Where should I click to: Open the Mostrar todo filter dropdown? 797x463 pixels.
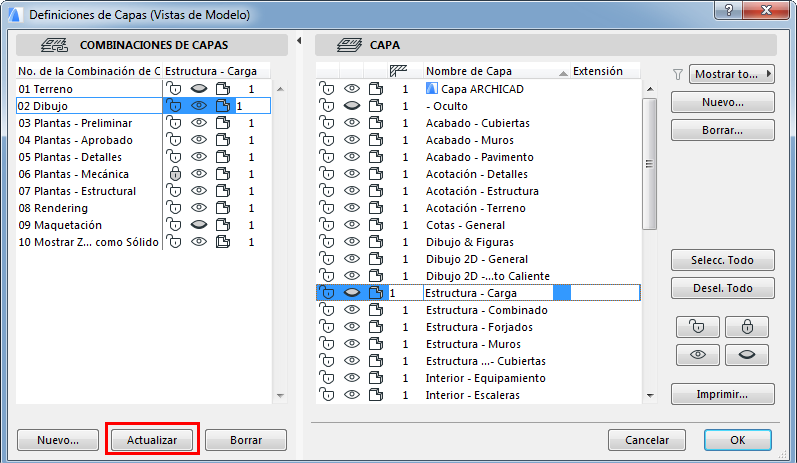pos(732,74)
